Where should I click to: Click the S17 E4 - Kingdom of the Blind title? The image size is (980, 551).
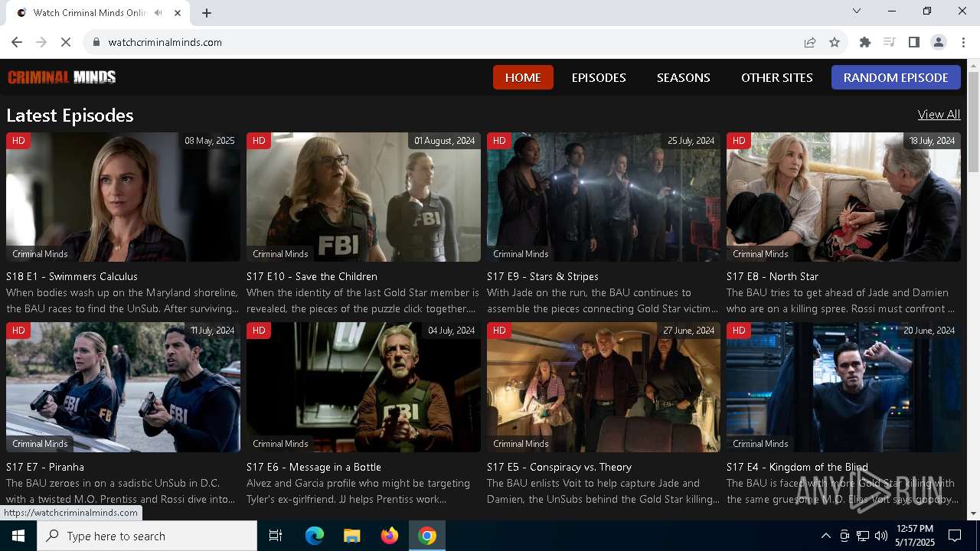coord(798,467)
